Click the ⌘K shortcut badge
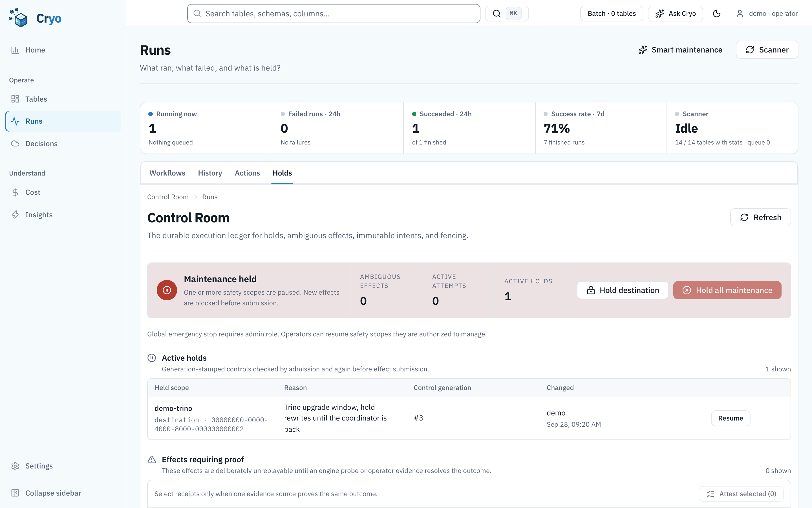 click(513, 14)
